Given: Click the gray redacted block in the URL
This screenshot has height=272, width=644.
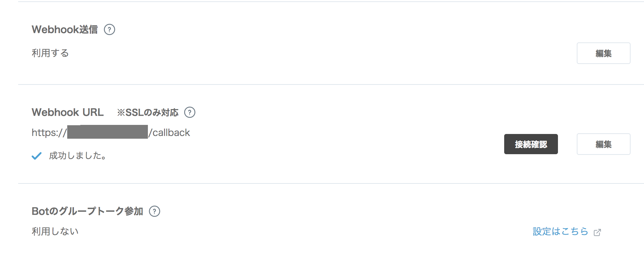Looking at the screenshot, I should click(x=108, y=132).
